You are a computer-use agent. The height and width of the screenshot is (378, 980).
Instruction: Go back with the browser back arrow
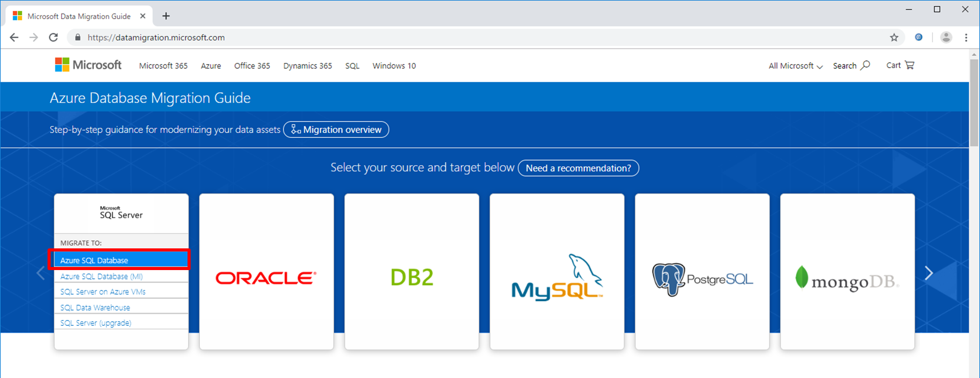pos(14,37)
